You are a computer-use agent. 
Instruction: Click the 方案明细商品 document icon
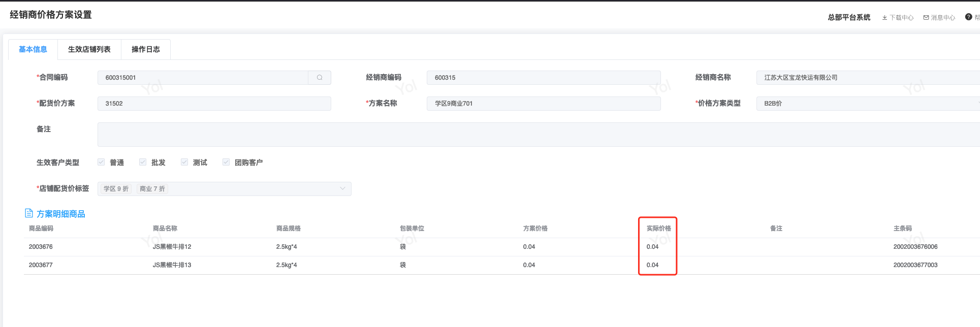pyautogui.click(x=29, y=213)
